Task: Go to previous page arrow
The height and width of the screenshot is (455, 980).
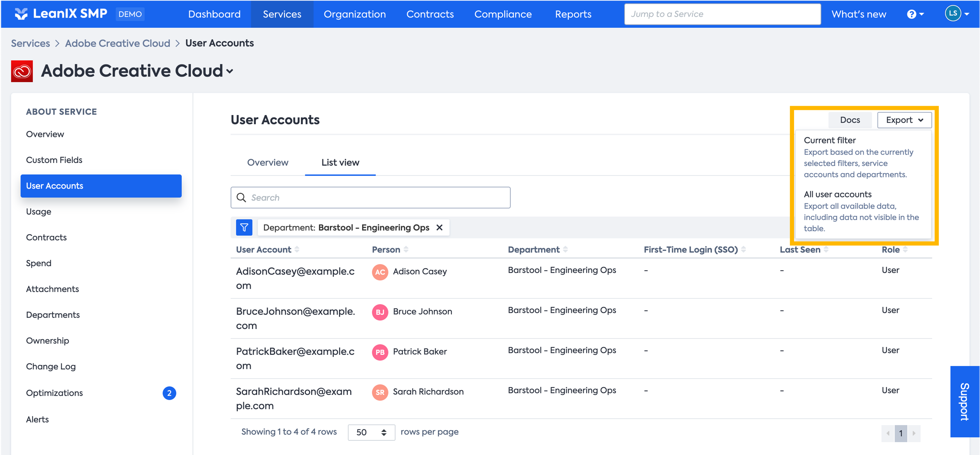Action: point(887,433)
